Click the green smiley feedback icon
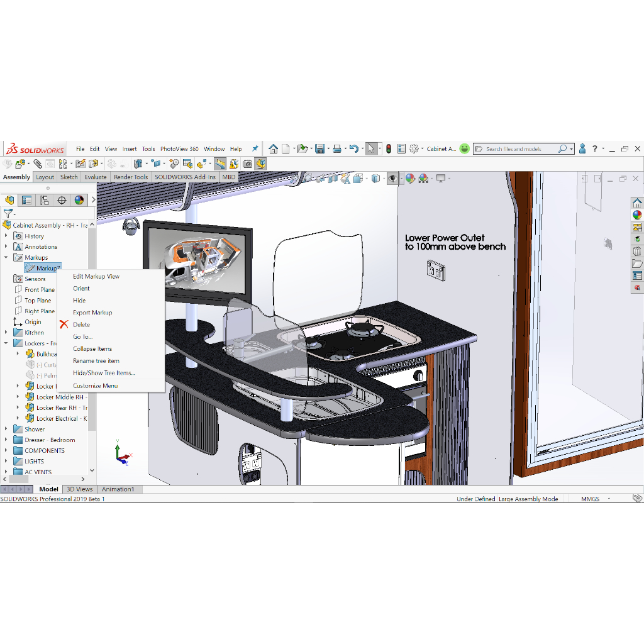The image size is (644, 644). tap(465, 148)
